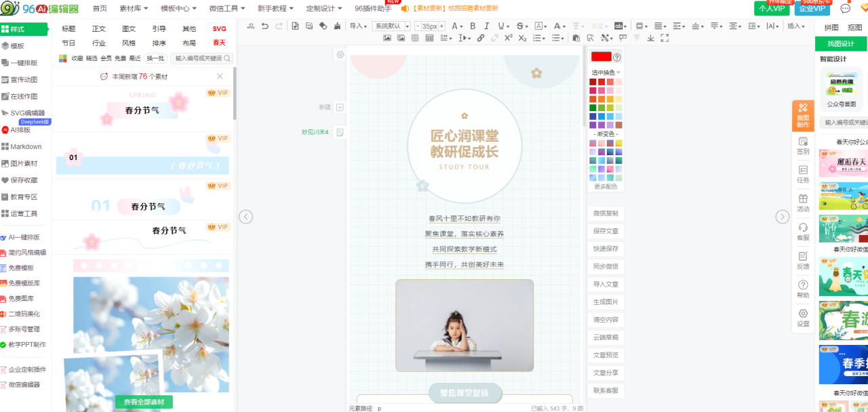Switch to the 图文 style category tab

click(129, 29)
